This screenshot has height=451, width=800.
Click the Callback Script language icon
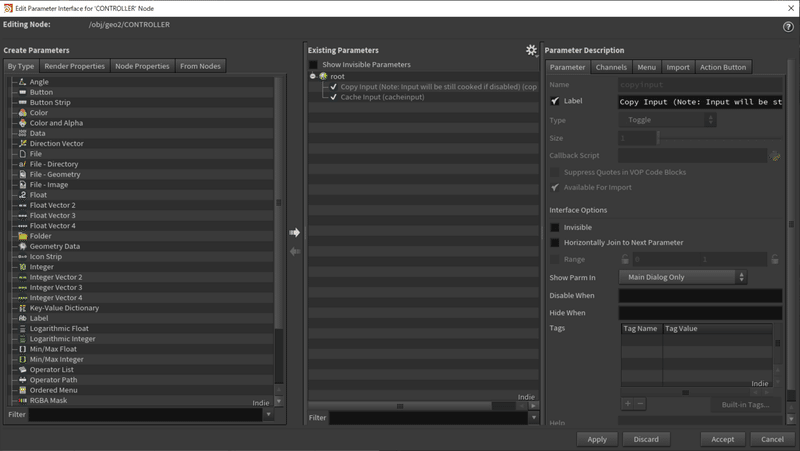click(774, 156)
